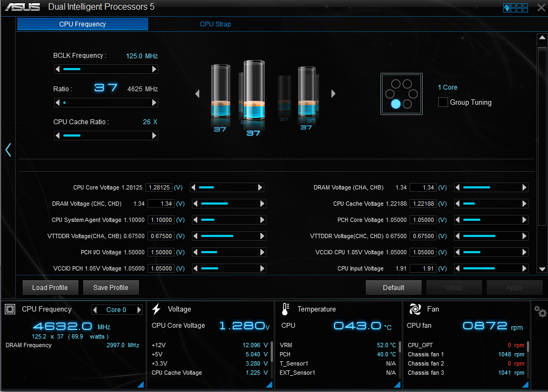The image size is (548, 392).
Task: Expand the Voltage monitor panel corner
Action: tap(269, 384)
